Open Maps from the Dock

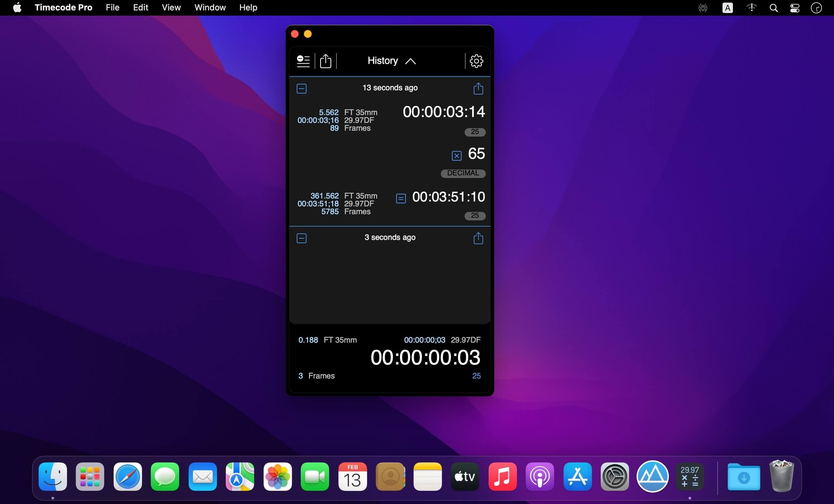click(240, 476)
